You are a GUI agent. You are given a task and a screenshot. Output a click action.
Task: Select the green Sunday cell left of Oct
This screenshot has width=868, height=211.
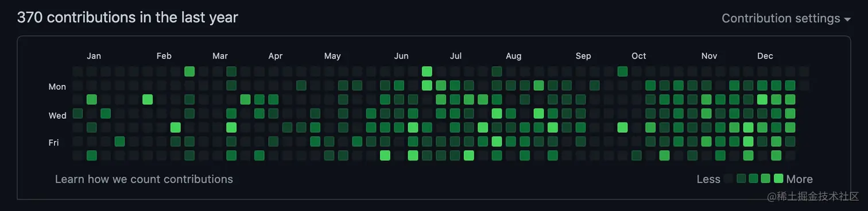623,71
